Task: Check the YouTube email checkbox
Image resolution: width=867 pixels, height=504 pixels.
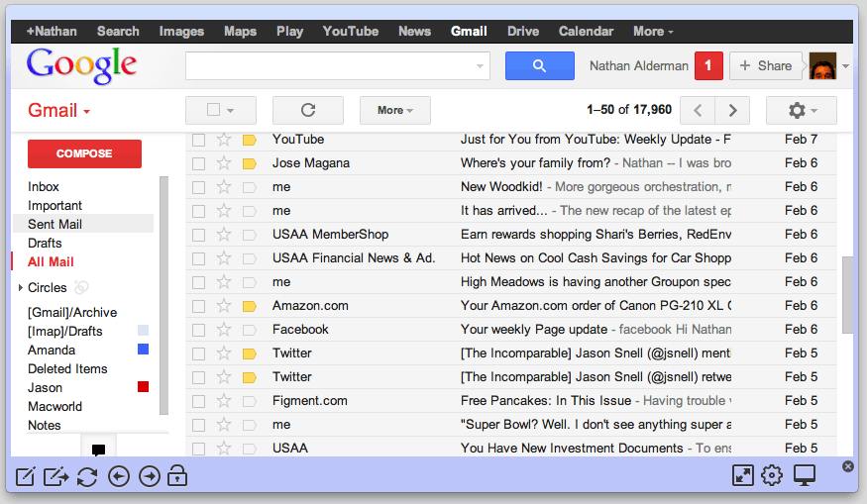Action: pyautogui.click(x=198, y=140)
